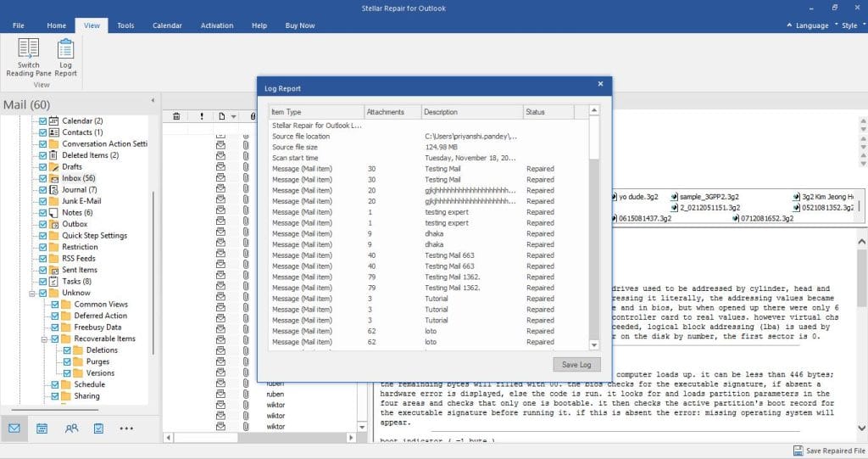Open the Buy Now tab
This screenshot has width=868, height=459.
[x=300, y=25]
